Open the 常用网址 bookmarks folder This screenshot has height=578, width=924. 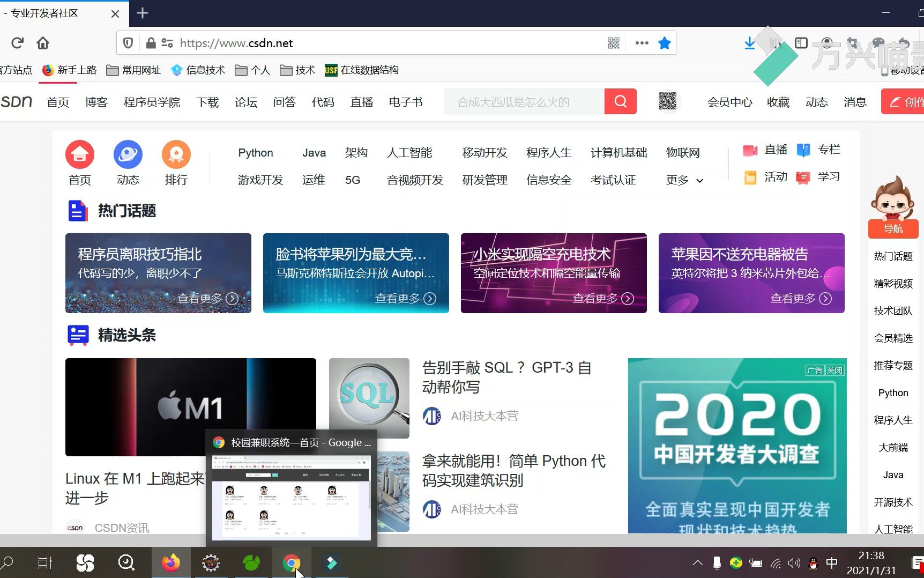[x=133, y=70]
